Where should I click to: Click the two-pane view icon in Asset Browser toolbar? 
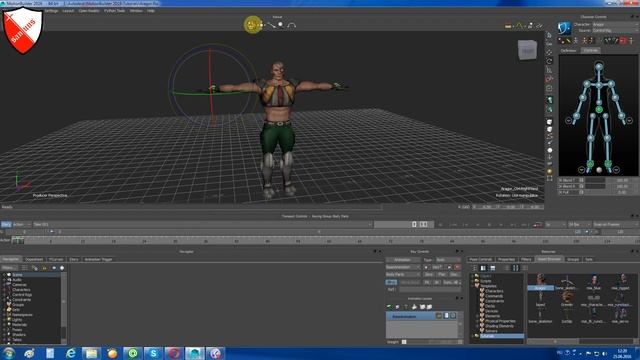[483, 268]
